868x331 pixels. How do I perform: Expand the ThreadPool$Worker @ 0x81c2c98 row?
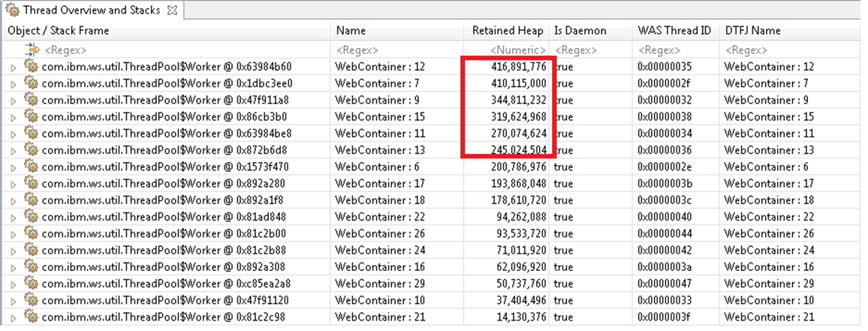click(x=12, y=318)
